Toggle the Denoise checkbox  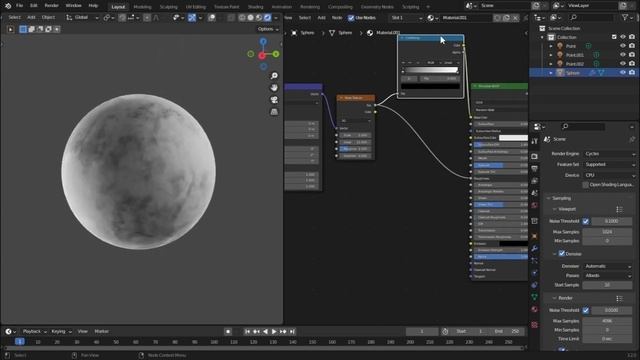(562, 253)
